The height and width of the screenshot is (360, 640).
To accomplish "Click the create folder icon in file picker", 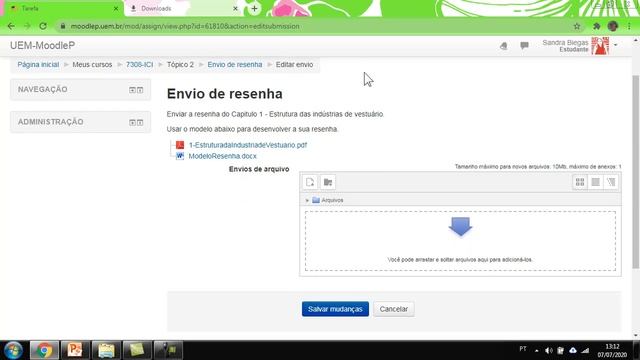I will 328,182.
